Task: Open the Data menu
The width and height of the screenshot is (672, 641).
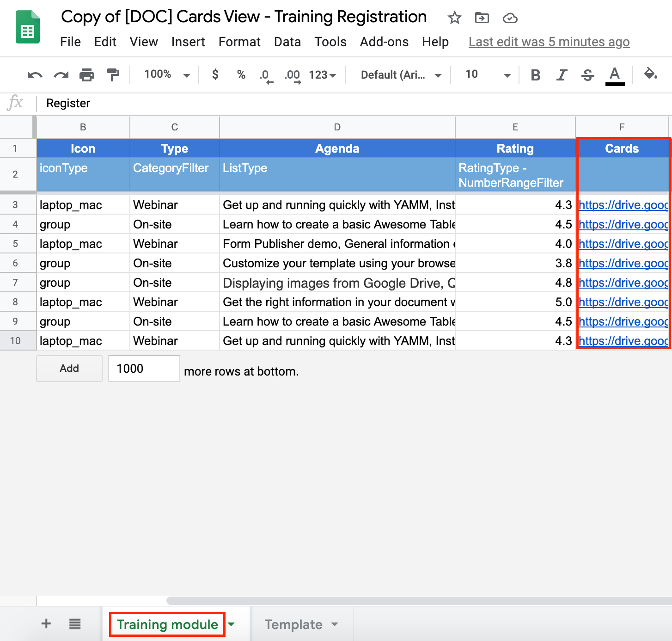Action: tap(287, 42)
